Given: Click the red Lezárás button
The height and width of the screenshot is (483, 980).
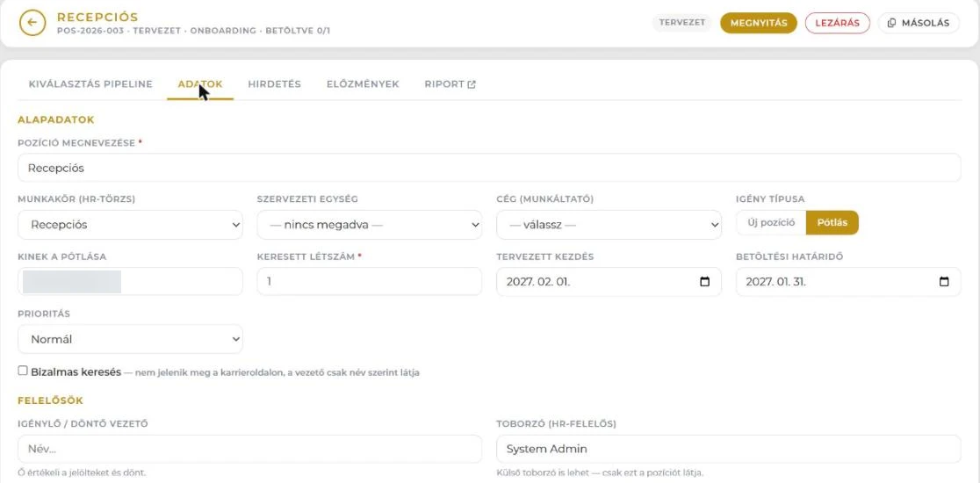Looking at the screenshot, I should (x=838, y=23).
